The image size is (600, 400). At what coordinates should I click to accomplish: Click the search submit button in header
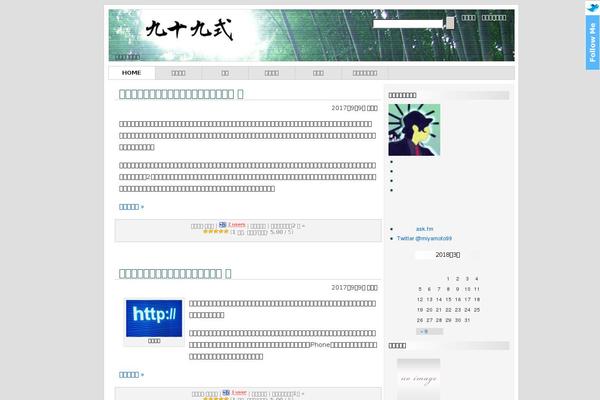tap(450, 23)
